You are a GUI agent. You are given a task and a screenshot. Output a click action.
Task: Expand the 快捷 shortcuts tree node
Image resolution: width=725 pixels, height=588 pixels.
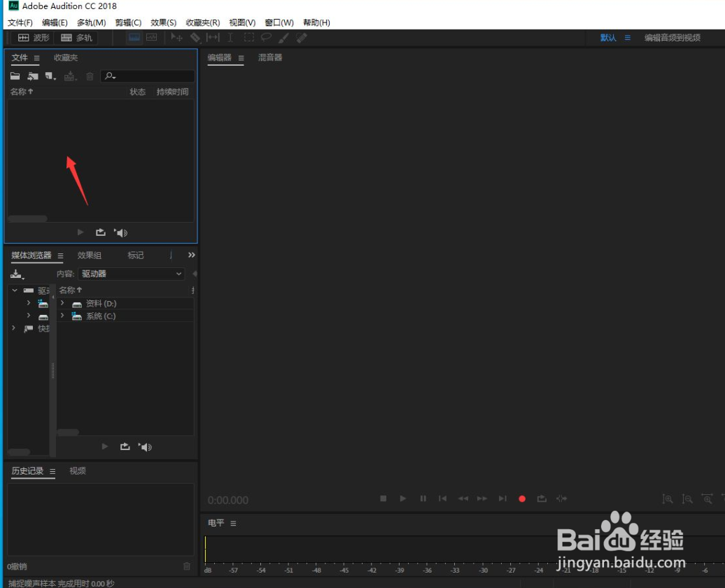tap(13, 328)
